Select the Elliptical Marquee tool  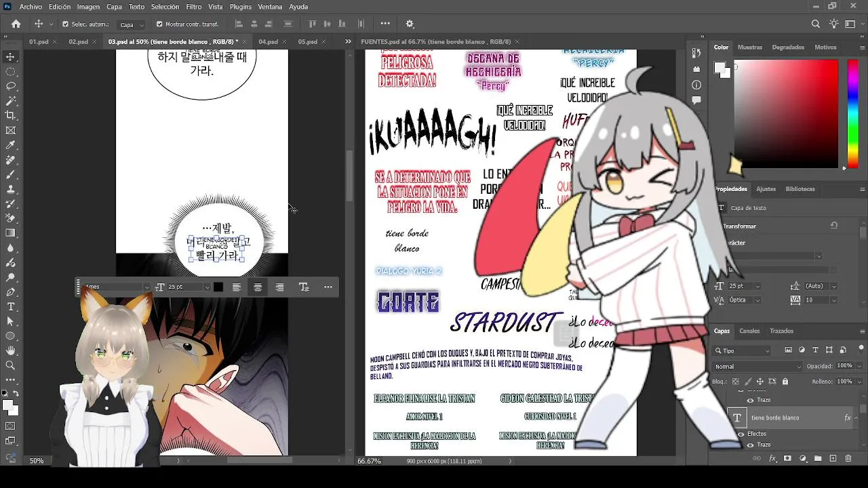(10, 71)
